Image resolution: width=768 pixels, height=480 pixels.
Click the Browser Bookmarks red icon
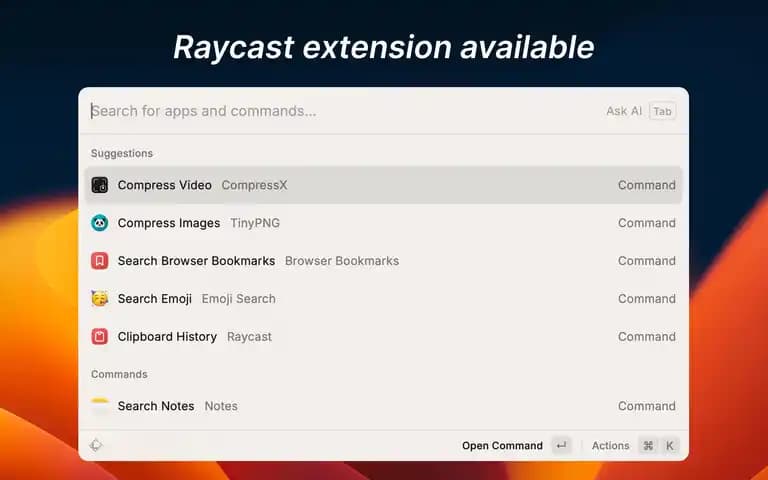click(99, 261)
